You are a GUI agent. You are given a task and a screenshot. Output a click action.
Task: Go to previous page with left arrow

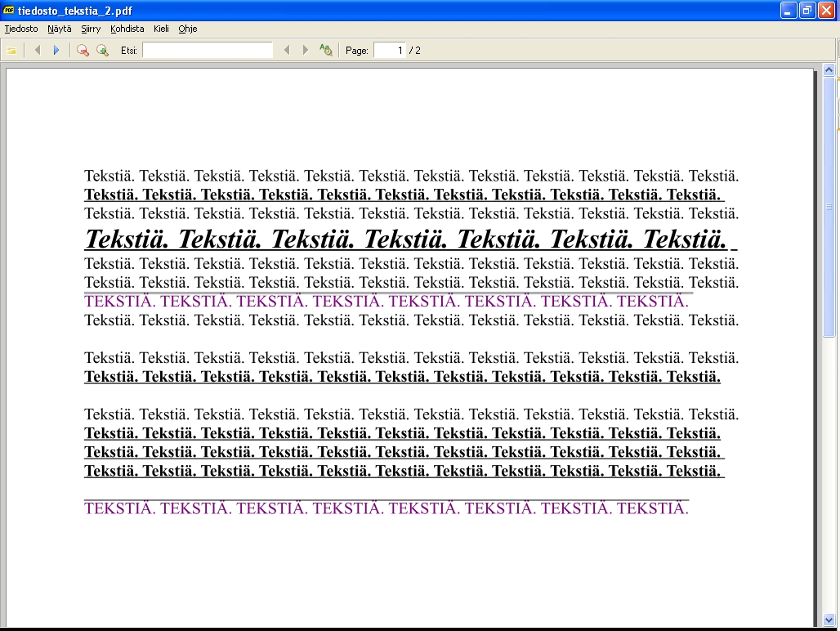(37, 51)
